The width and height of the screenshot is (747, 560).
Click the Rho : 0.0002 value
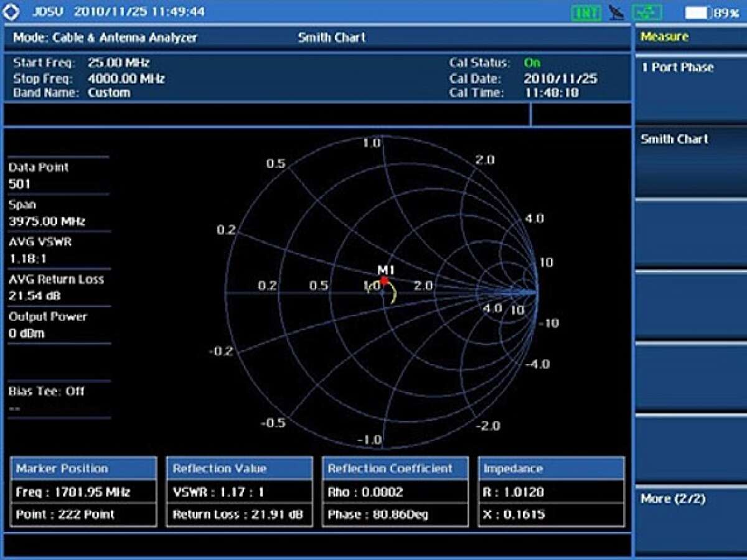(x=395, y=492)
